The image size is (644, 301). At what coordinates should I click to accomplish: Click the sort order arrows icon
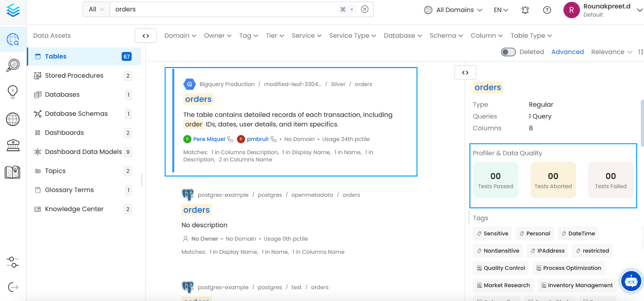(x=641, y=52)
